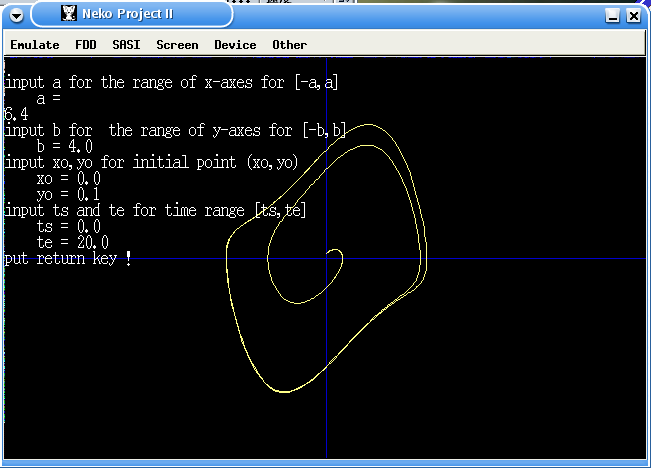Click the 'ts = 0.0' value line
The height and width of the screenshot is (468, 651).
pos(69,226)
